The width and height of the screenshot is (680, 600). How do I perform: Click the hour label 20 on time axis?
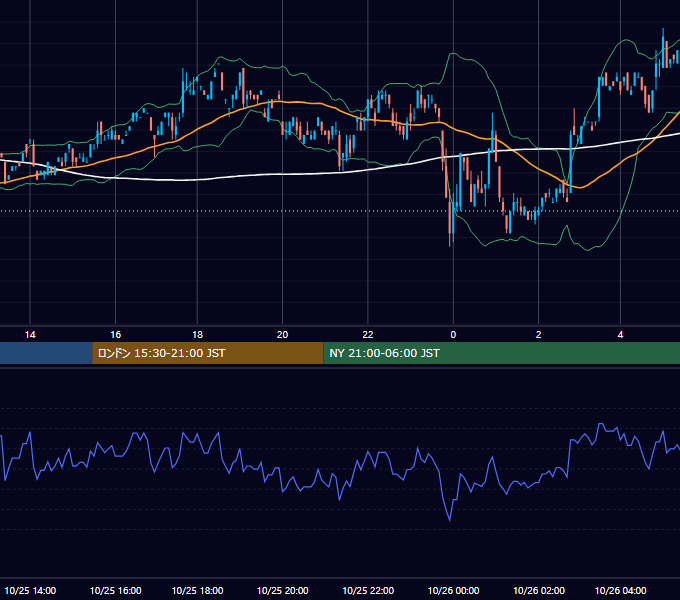282,335
